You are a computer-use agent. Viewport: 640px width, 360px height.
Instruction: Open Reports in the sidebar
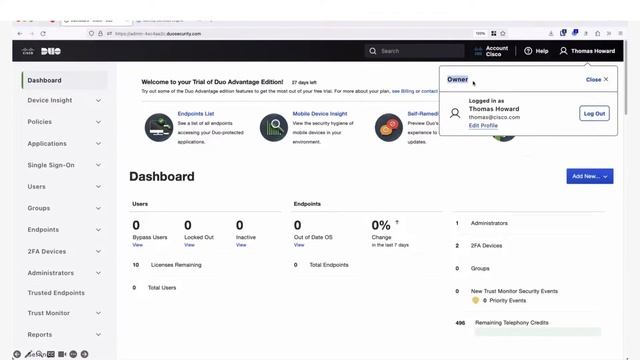click(40, 335)
